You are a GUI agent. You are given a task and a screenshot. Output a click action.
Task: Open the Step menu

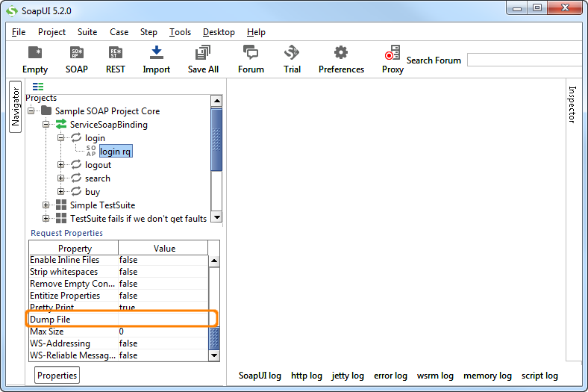pyautogui.click(x=149, y=32)
